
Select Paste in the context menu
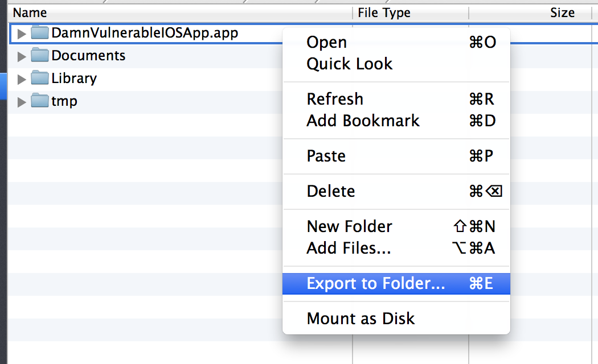(x=396, y=156)
